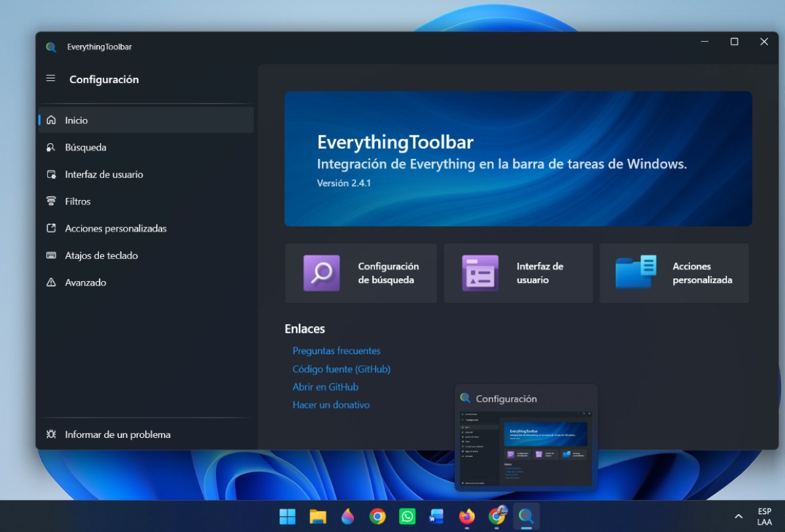Launch Google Chrome from the taskbar
Screen dimensions: 785x532
point(377,516)
